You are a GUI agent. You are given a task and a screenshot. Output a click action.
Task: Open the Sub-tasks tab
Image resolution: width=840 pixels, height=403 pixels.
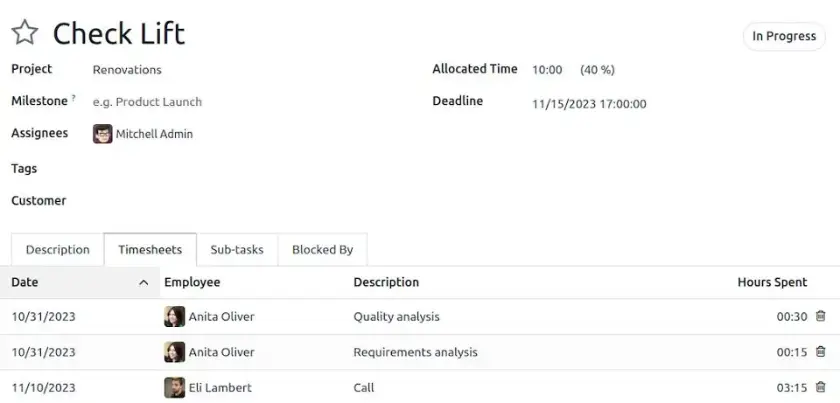tap(237, 250)
